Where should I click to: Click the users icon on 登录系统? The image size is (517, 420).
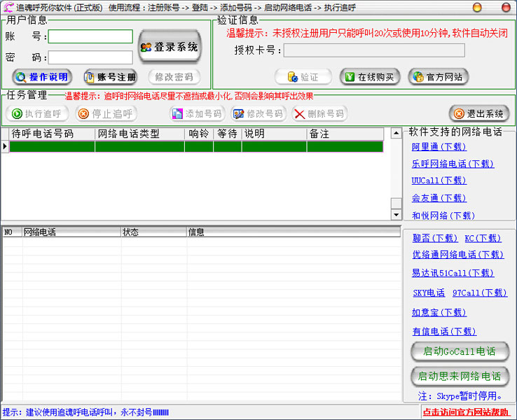146,47
